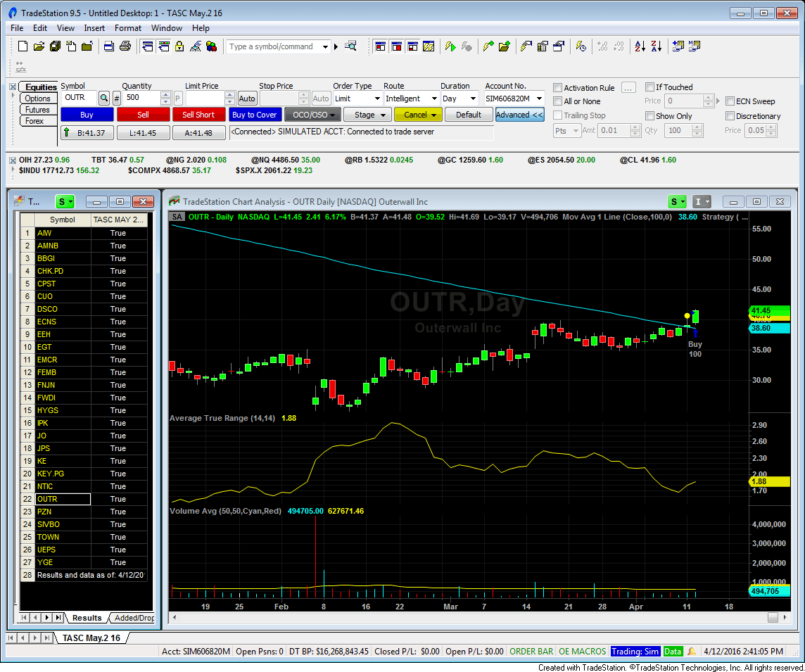
Task: Open the File menu
Action: [x=16, y=27]
